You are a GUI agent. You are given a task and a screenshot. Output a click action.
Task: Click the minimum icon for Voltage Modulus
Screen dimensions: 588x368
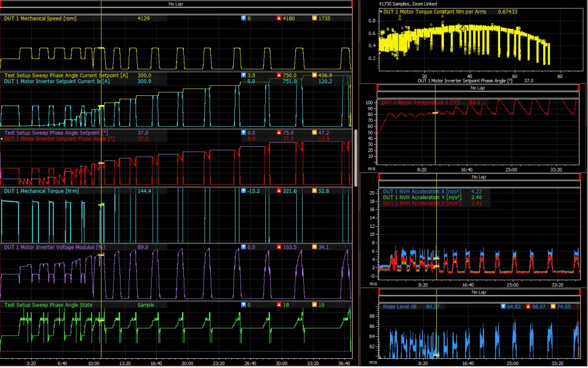click(x=243, y=247)
